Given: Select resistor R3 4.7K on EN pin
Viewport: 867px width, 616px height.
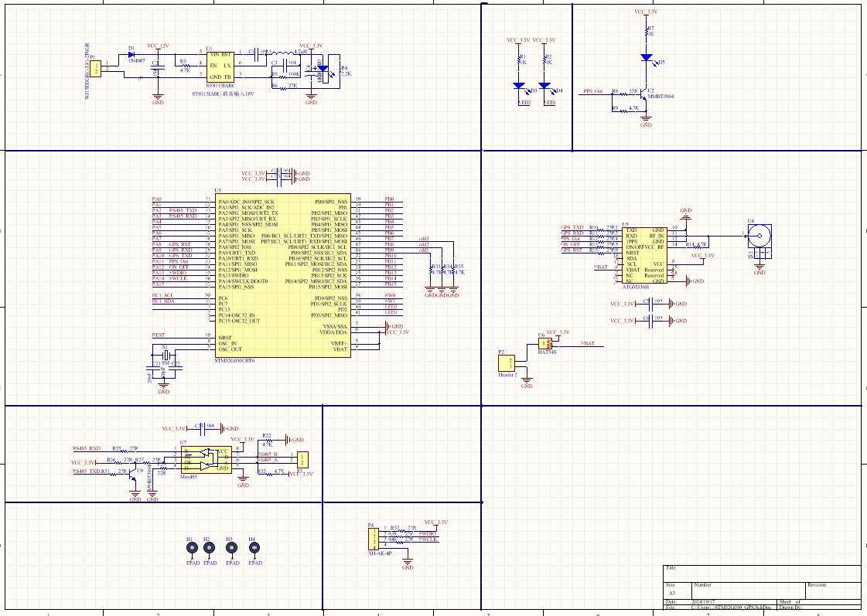Looking at the screenshot, I should [x=186, y=66].
